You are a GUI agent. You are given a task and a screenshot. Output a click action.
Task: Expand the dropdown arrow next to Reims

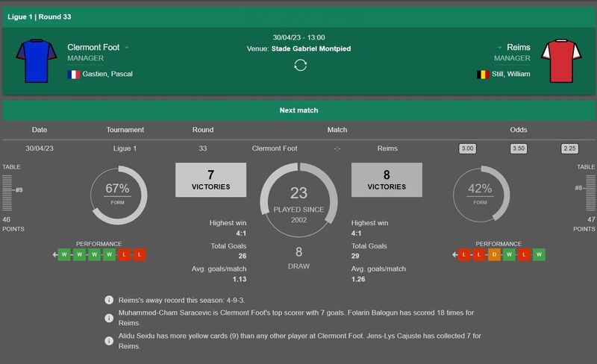(499, 48)
